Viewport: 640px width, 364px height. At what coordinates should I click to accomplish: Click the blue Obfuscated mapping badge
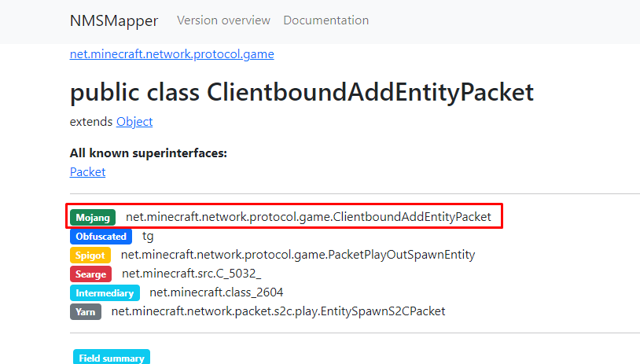pyautogui.click(x=101, y=237)
